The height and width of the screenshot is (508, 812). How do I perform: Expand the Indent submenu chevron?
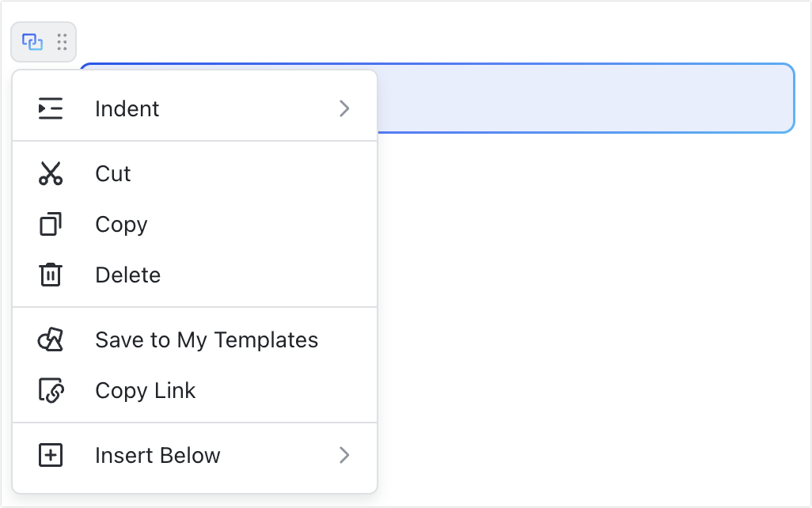[x=344, y=108]
